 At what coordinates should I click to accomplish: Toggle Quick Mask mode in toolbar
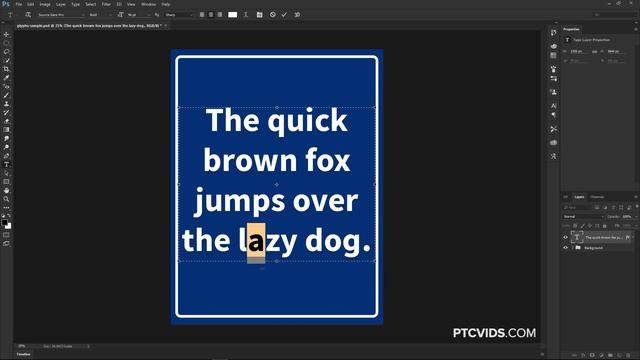point(6,235)
